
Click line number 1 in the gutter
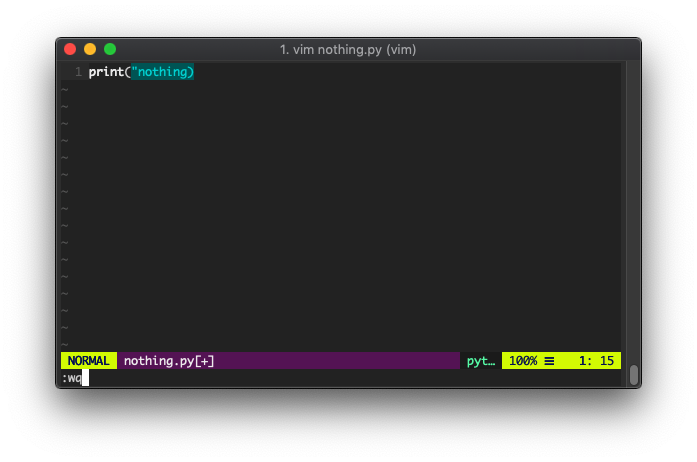coord(79,72)
